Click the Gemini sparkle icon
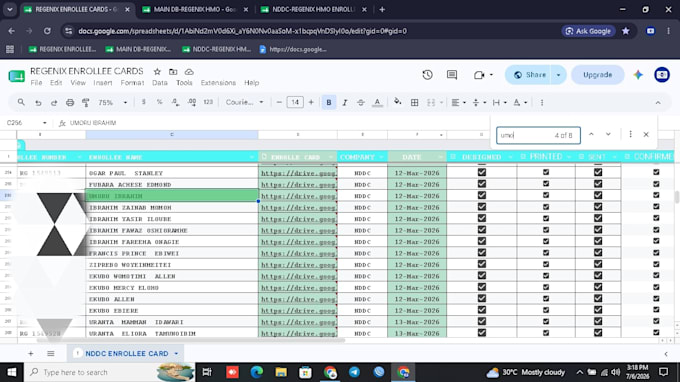 click(638, 75)
